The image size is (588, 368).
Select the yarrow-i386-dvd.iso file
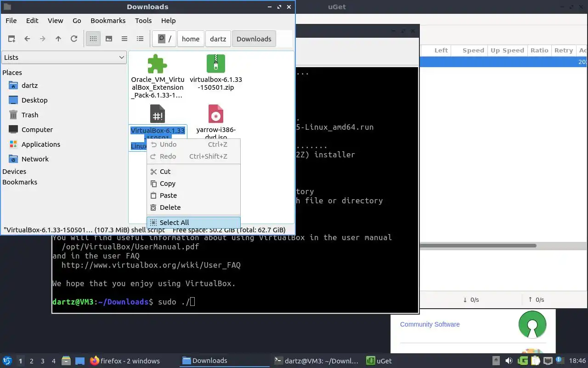216,122
